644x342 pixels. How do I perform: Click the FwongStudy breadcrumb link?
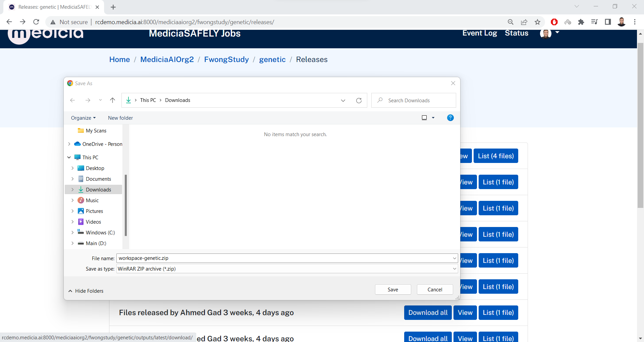coord(226,59)
